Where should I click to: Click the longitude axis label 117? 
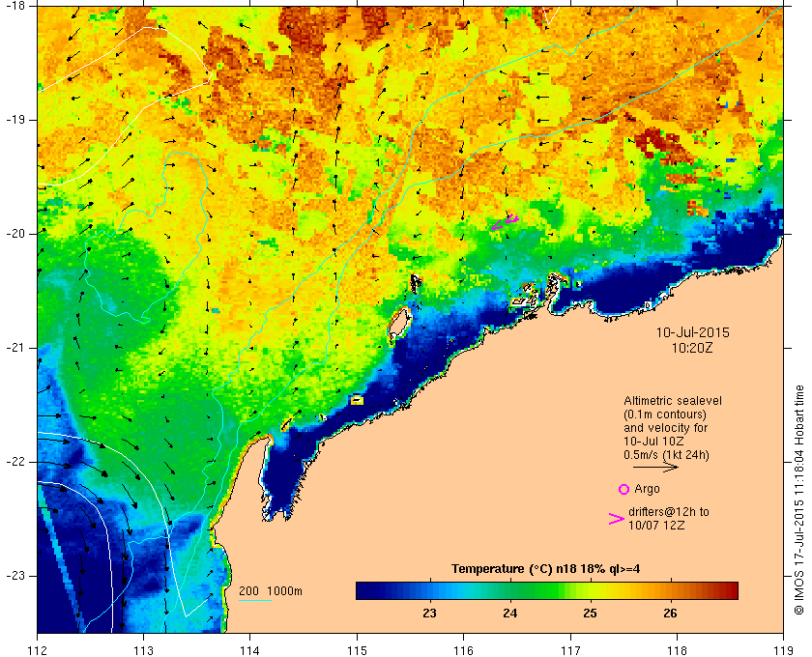point(570,650)
